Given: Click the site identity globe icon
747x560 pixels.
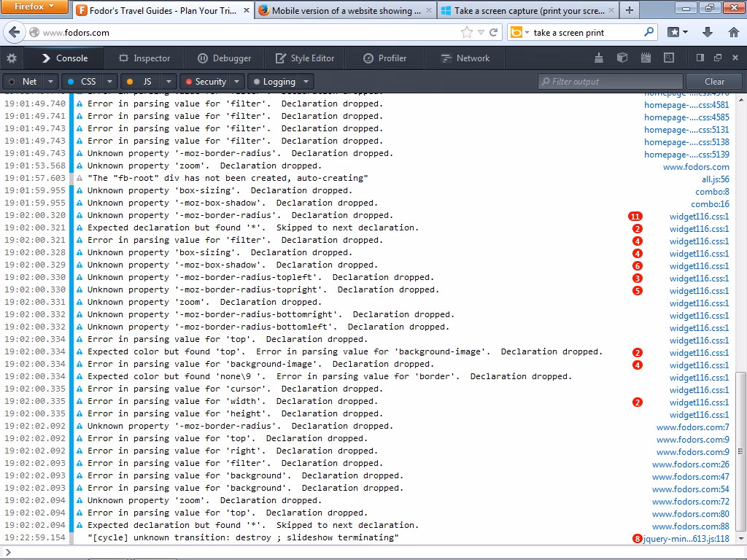Looking at the screenshot, I should pyautogui.click(x=34, y=32).
